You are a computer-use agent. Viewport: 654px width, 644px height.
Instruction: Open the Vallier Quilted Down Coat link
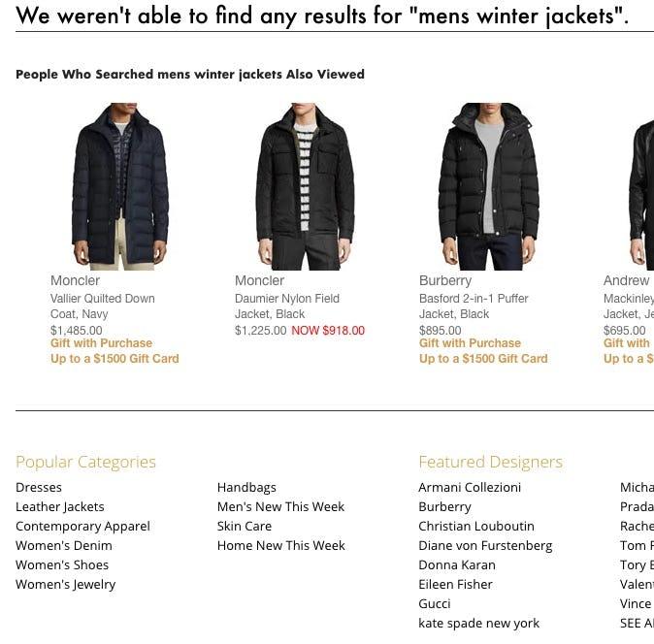pos(102,306)
